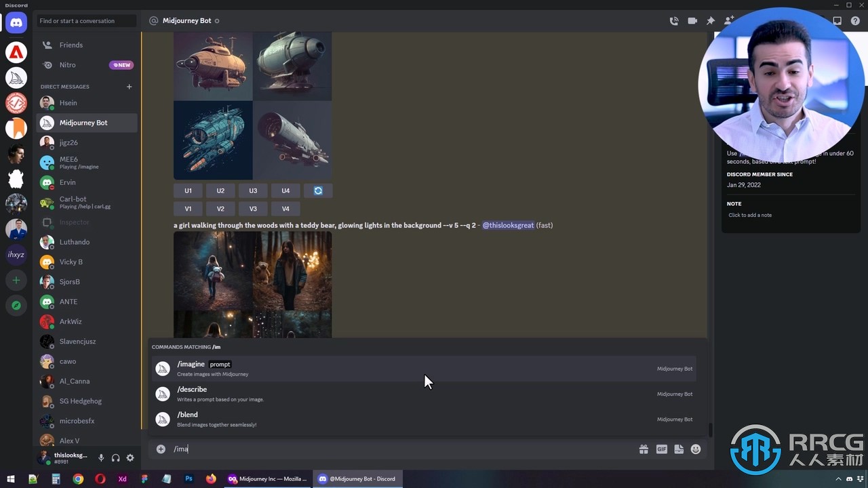Mute the microphone
Image resolution: width=868 pixels, height=488 pixels.
pos(101,458)
